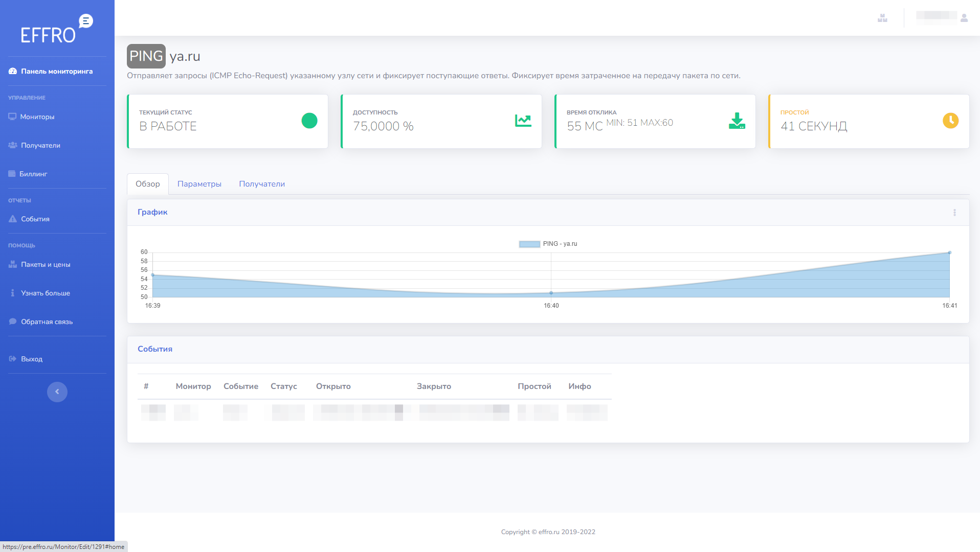Image resolution: width=980 pixels, height=552 pixels.
Task: Select the Обзор tab
Action: [x=147, y=184]
